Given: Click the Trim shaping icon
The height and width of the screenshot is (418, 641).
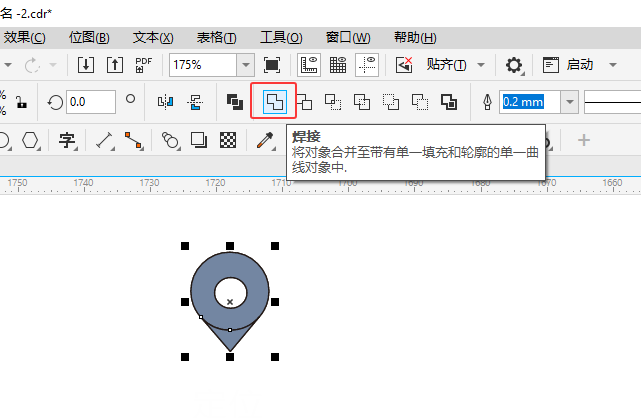Looking at the screenshot, I should pos(304,102).
